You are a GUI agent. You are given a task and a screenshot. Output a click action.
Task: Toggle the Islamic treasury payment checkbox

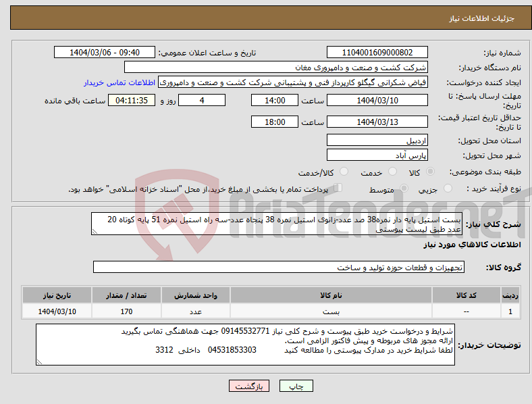(x=338, y=187)
